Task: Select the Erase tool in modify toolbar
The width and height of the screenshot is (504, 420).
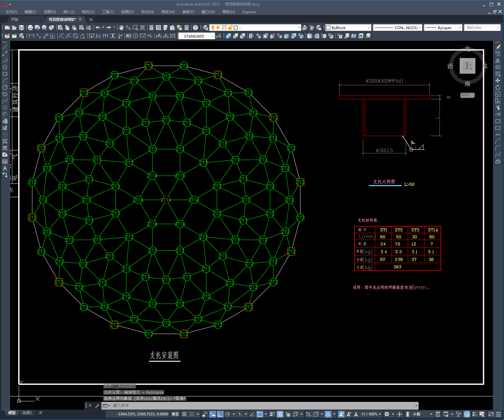Action: click(498, 47)
